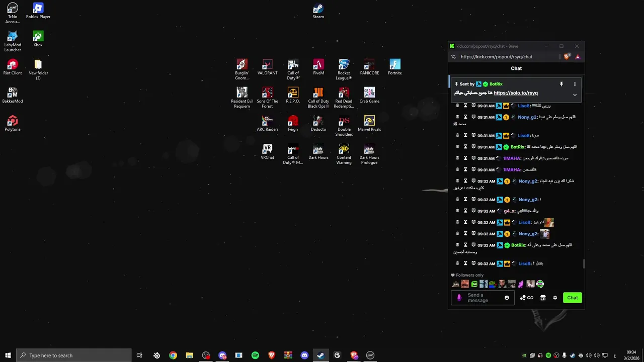Select the TcNo Account Switcher desktop icon
The width and height of the screenshot is (644, 362).
pos(13,14)
